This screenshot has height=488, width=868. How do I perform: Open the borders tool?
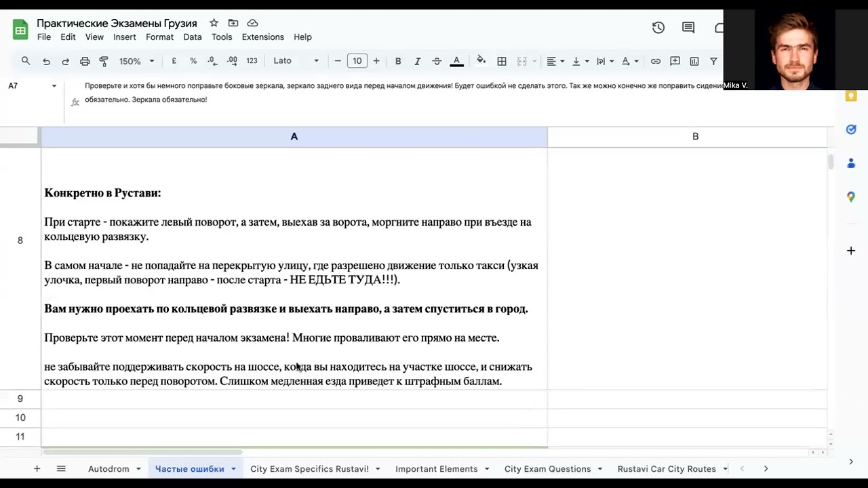pos(502,61)
